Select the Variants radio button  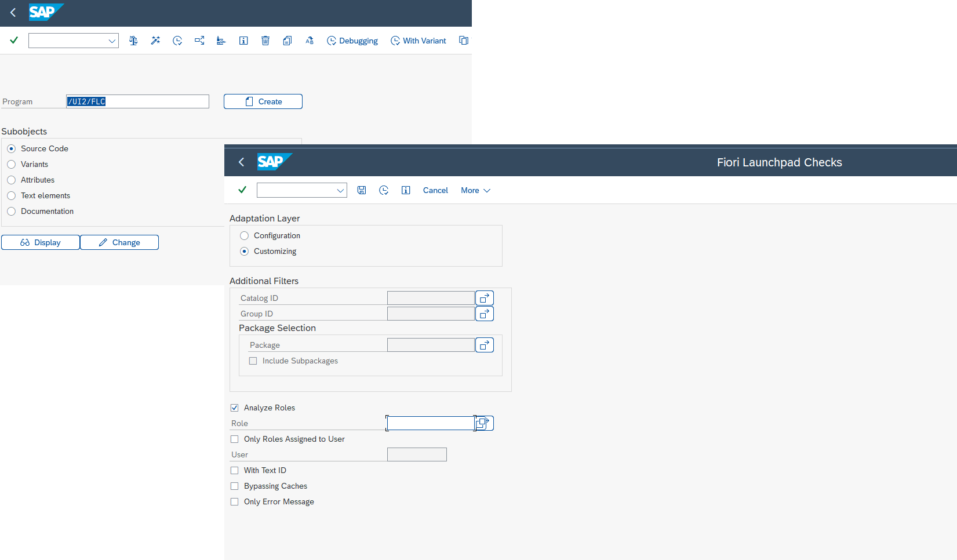pos(12,164)
